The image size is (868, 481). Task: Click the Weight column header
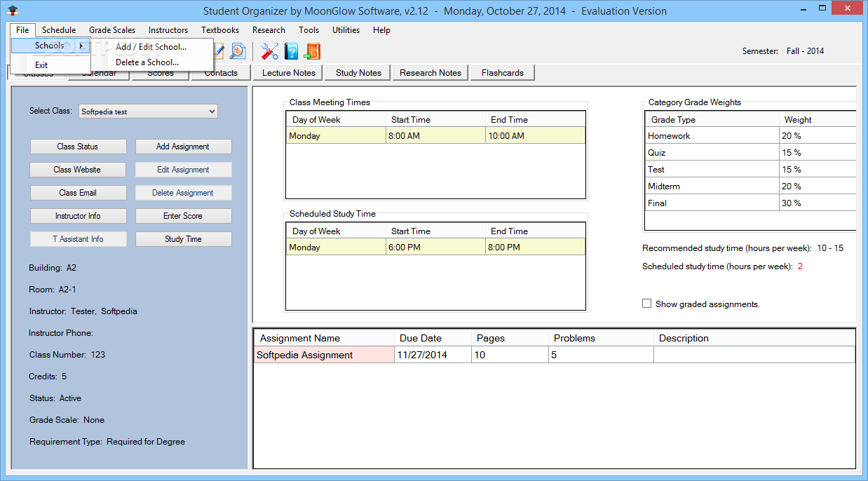(818, 120)
